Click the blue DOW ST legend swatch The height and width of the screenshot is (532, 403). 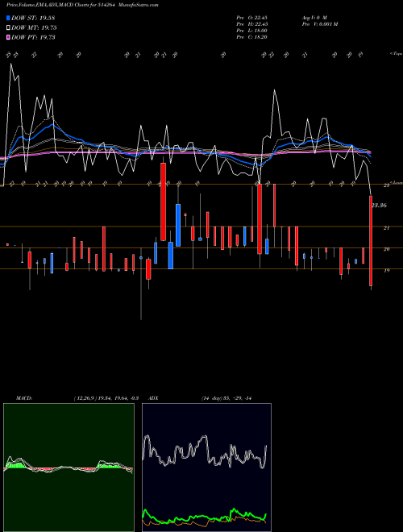[8, 18]
